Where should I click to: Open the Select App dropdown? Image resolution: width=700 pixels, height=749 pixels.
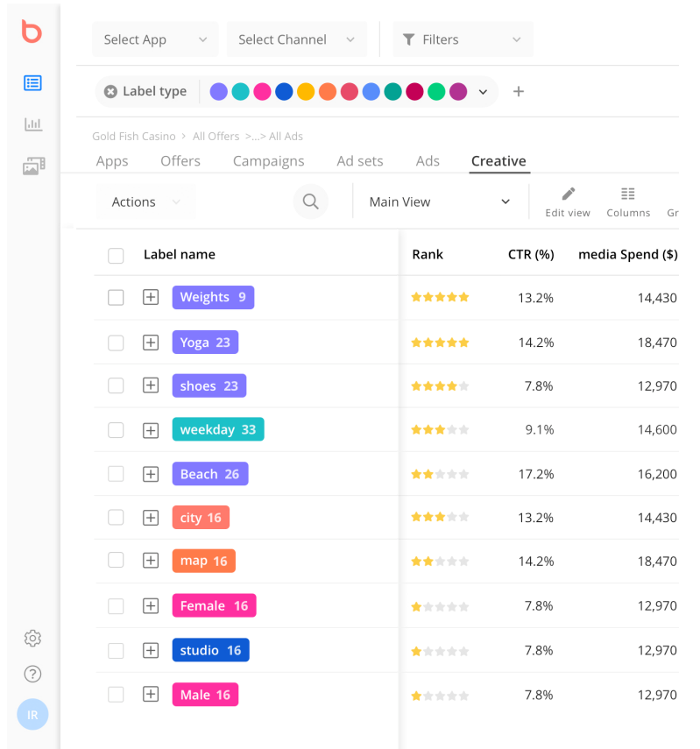(155, 39)
